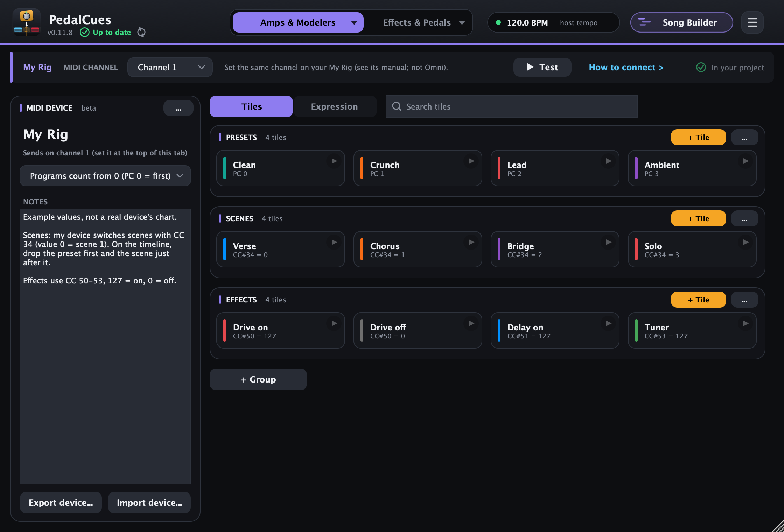784x532 pixels.
Task: Open the Amps & Modelers dropdown
Action: point(298,22)
